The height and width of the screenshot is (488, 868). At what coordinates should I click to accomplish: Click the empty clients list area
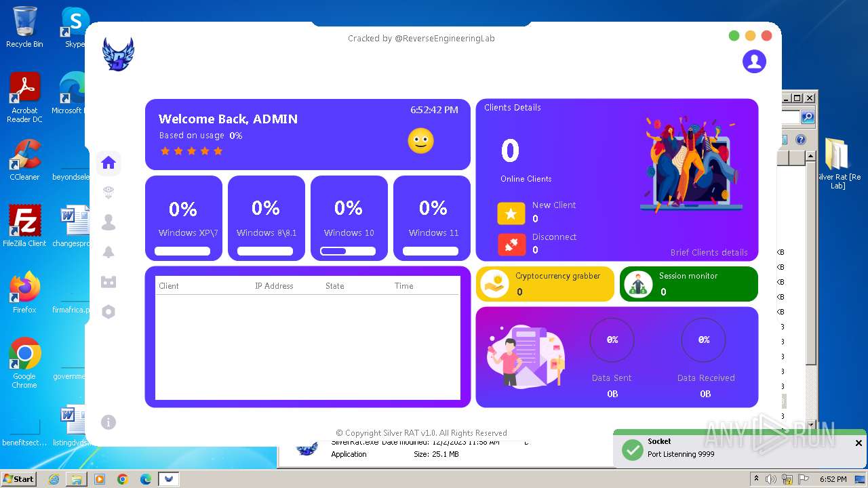point(308,347)
